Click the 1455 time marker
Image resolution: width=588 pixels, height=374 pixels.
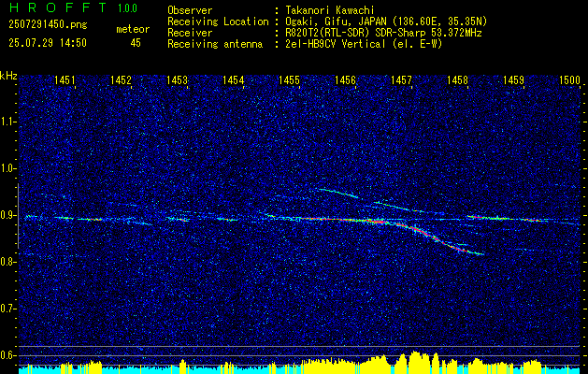coord(289,80)
